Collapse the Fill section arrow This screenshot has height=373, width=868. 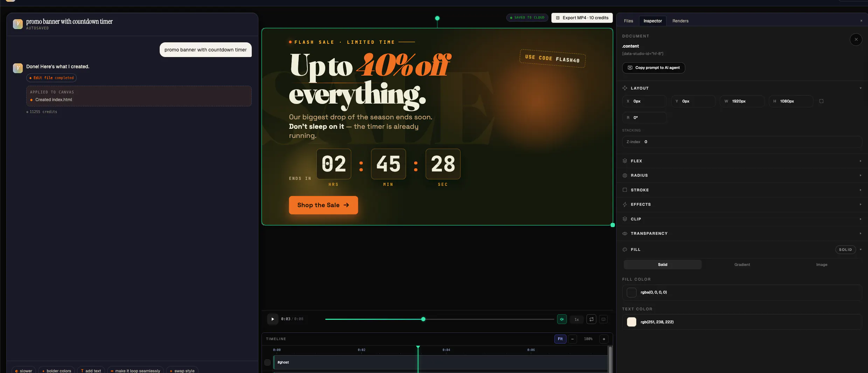[x=860, y=249]
